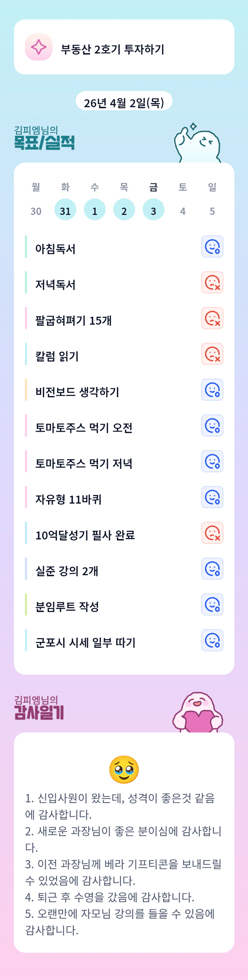Click the sparkle star goal icon
Viewport: 248px width, 980px height.
(38, 47)
